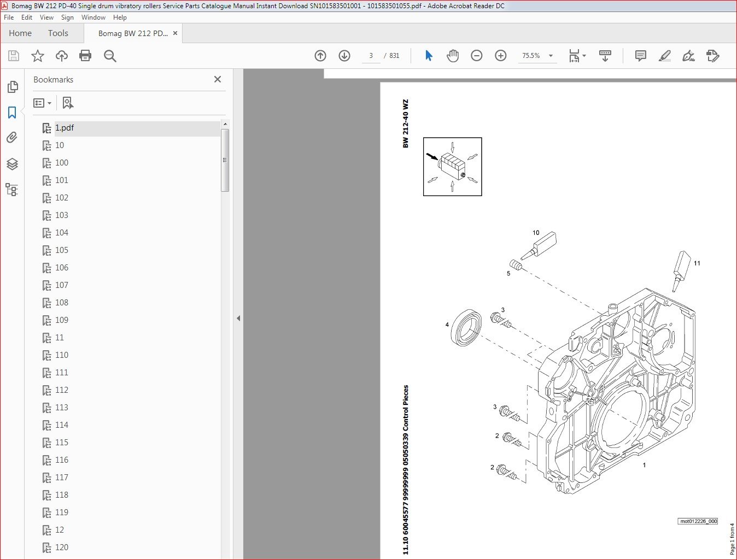Open the View menu
737x560 pixels.
click(x=46, y=17)
